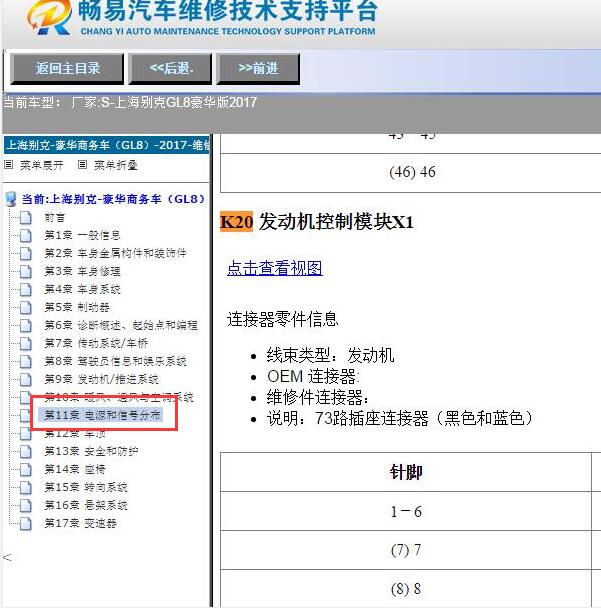Image resolution: width=601 pixels, height=608 pixels.
Task: Select 第11章 电源和信号分布
Action: tap(102, 415)
